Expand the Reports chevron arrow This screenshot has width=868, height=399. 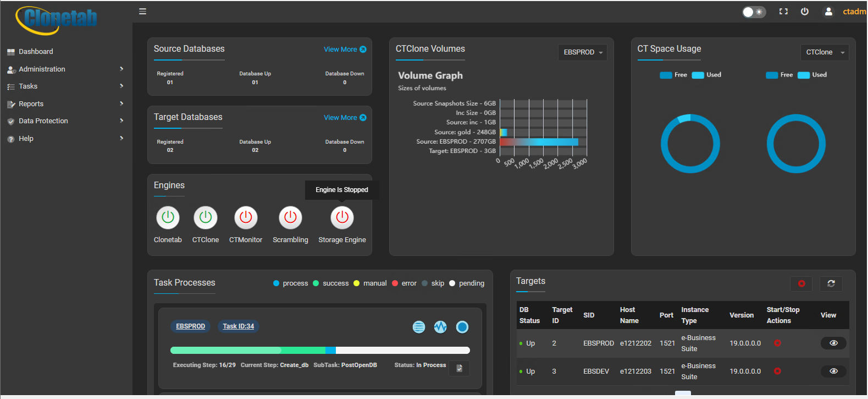coord(121,103)
